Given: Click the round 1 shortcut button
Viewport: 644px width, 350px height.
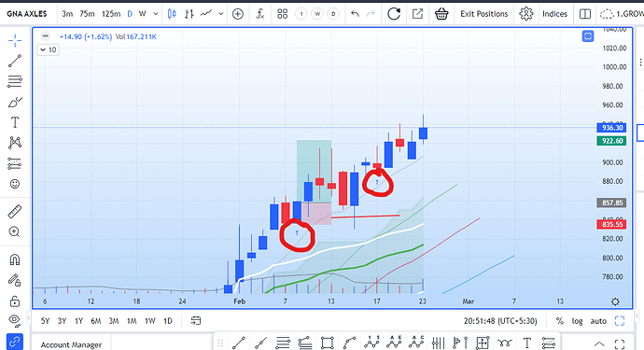Looking at the screenshot, I should tap(301, 14).
